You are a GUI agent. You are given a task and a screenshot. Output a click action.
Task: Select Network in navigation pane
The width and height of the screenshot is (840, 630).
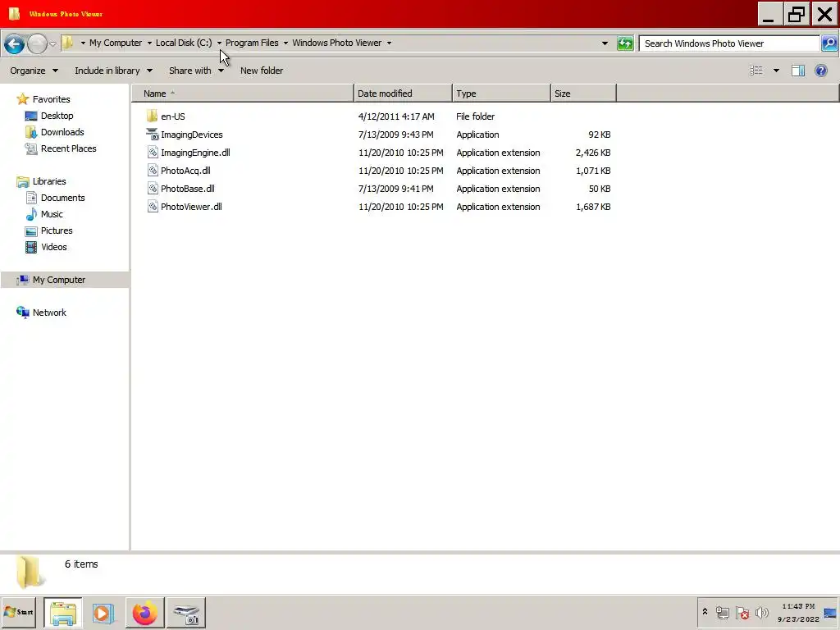click(x=49, y=313)
